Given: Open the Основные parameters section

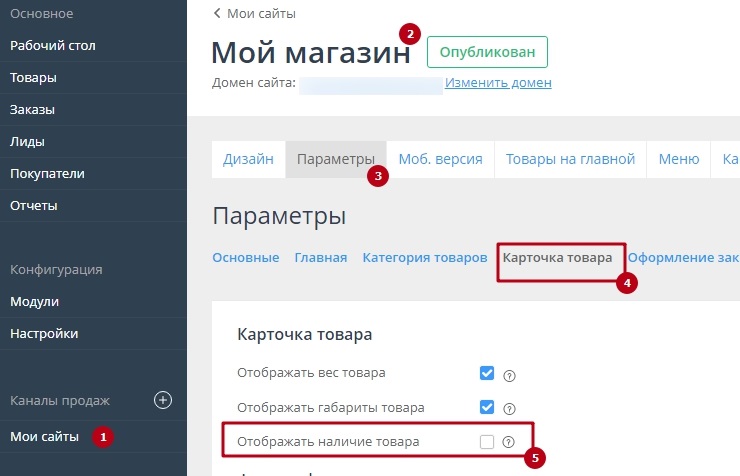Looking at the screenshot, I should [245, 258].
